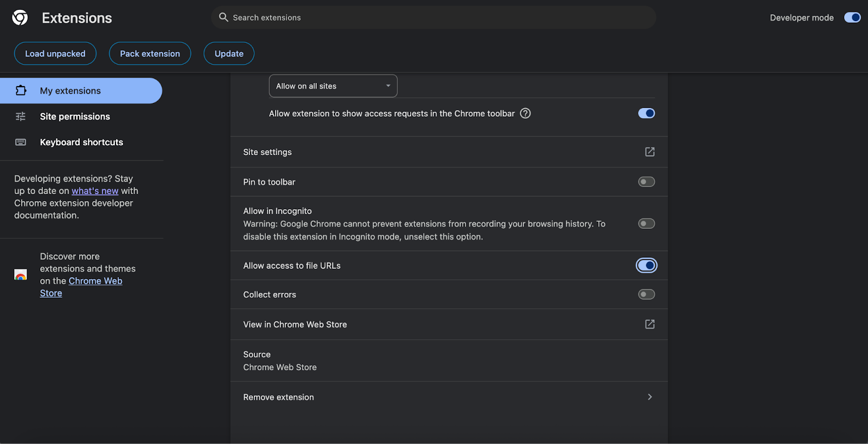Enable Collect errors switch
Viewport: 868px width, 444px height.
click(x=646, y=294)
